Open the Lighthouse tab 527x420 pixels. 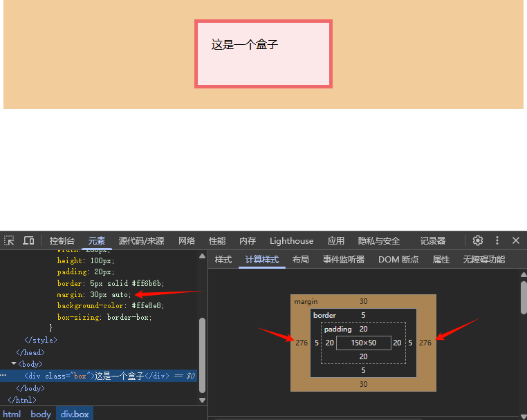pos(291,241)
